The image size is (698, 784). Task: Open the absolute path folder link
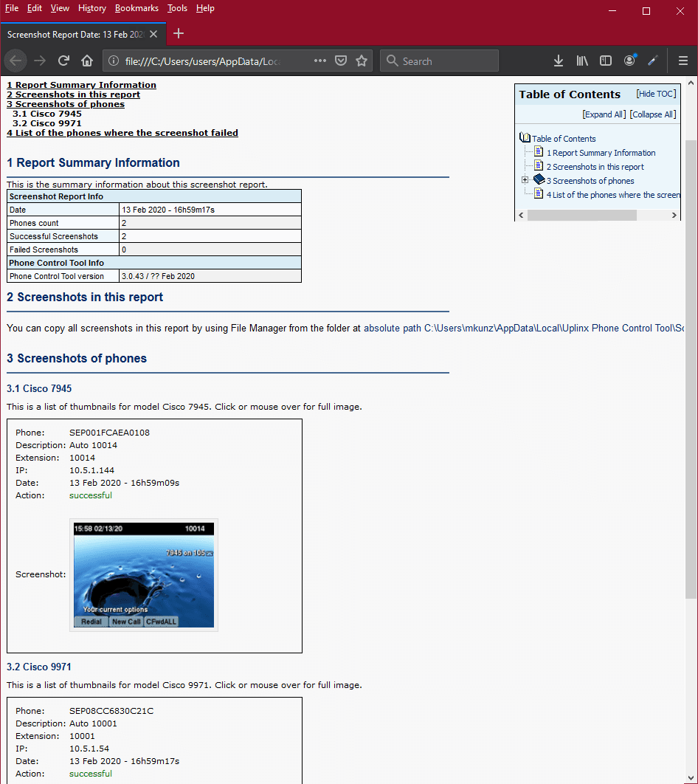[524, 329]
